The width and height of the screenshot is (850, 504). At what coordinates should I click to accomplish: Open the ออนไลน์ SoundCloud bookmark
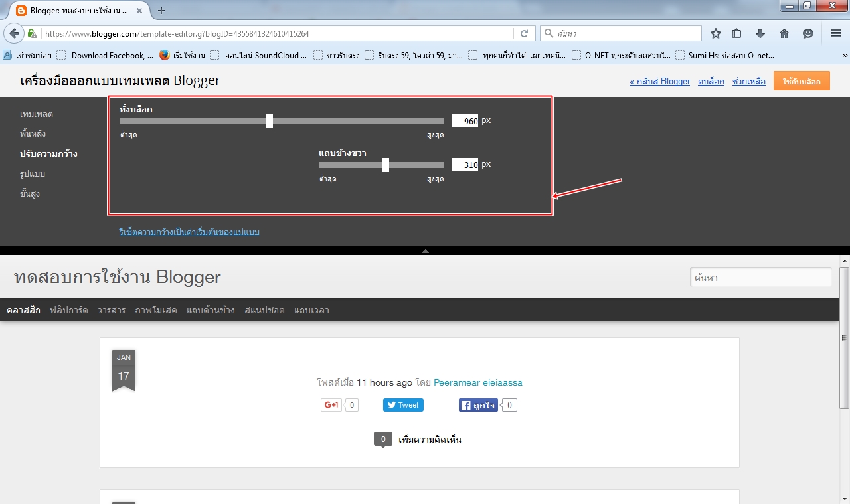click(x=258, y=56)
